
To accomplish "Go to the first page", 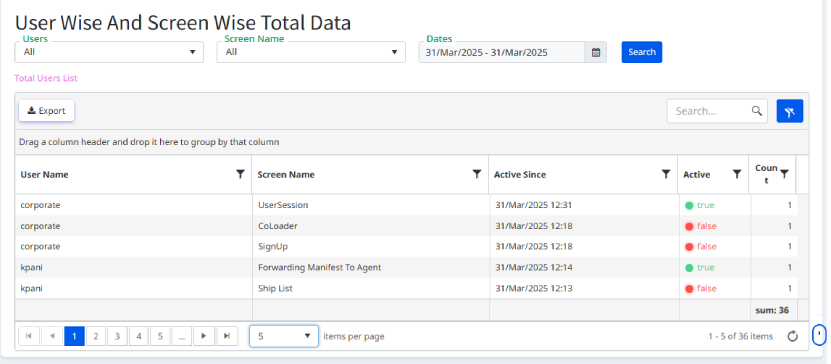I will pyautogui.click(x=29, y=336).
